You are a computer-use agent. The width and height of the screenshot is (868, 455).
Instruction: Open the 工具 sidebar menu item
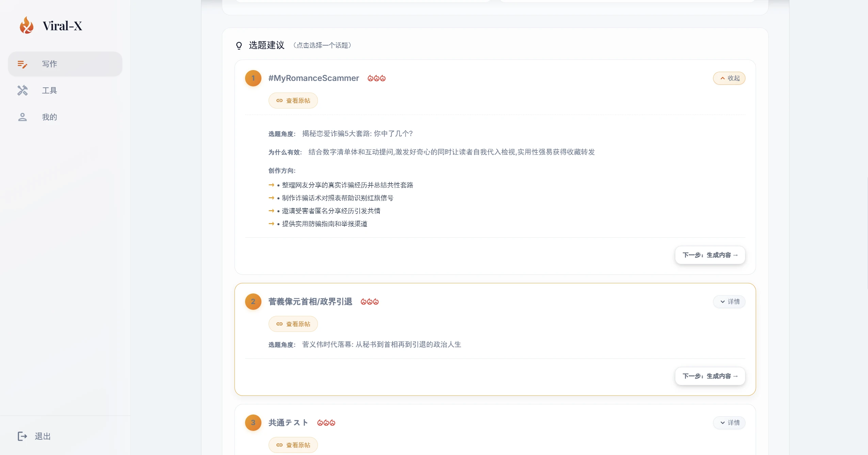(x=65, y=90)
